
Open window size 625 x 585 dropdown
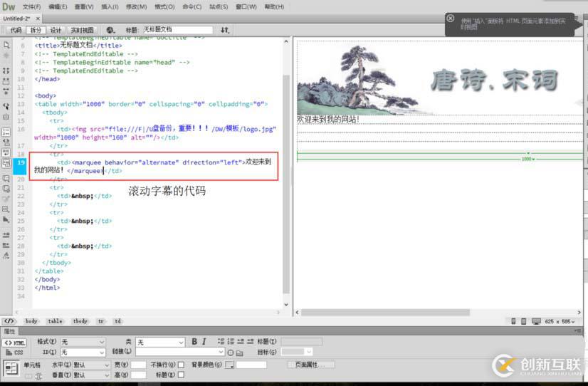pos(560,321)
